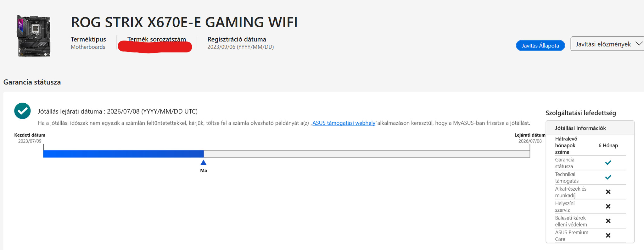Click the X icon for Baleseti károk elleni védelem
The width and height of the screenshot is (644, 250).
click(x=608, y=221)
